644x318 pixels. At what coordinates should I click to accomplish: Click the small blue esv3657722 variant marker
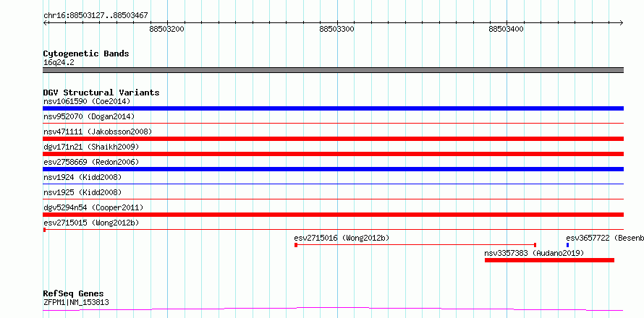(x=567, y=245)
